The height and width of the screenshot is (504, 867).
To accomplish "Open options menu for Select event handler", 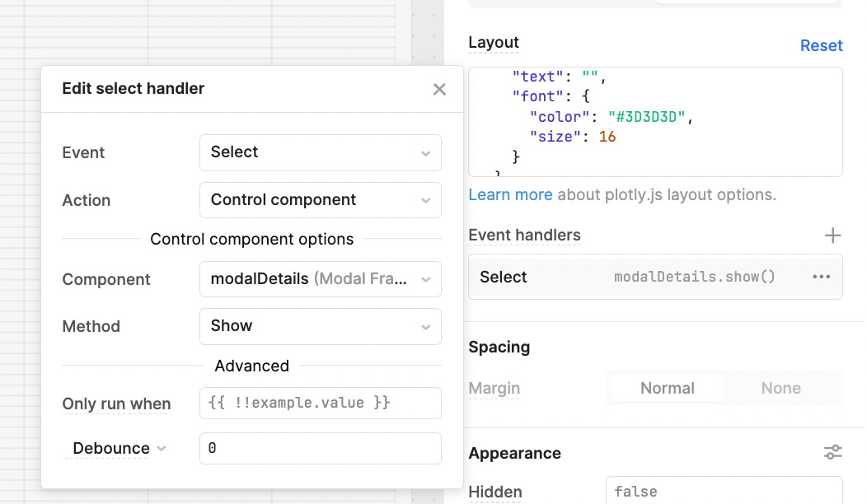I will (x=821, y=277).
